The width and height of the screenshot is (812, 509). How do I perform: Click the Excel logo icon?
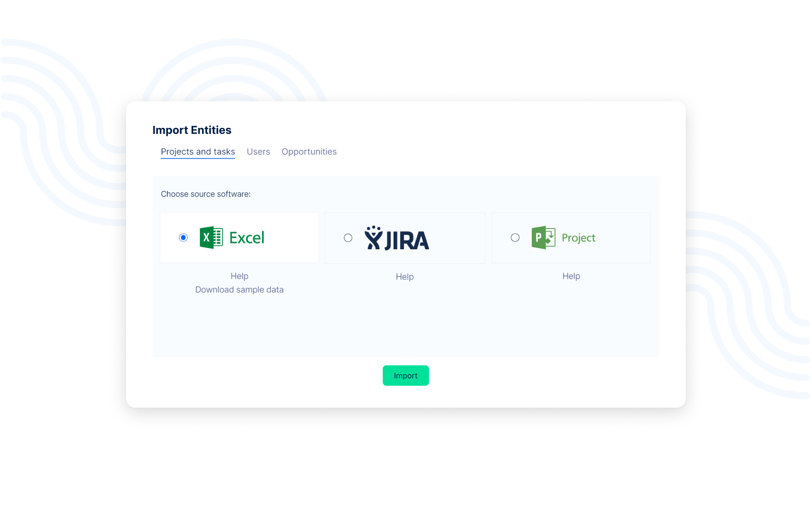point(211,238)
